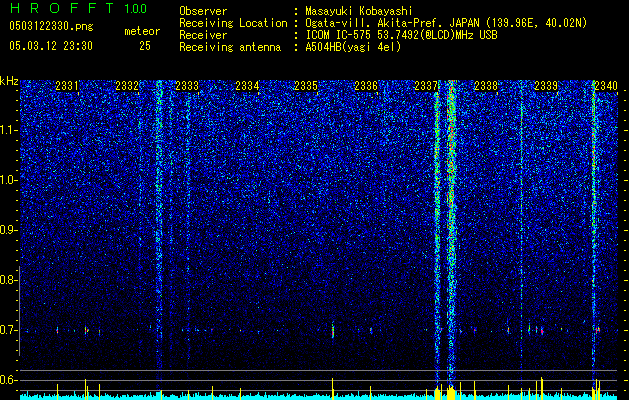Screen dimensions: 629x400
Task: Select the 2336 time marker
Action: tap(366, 86)
